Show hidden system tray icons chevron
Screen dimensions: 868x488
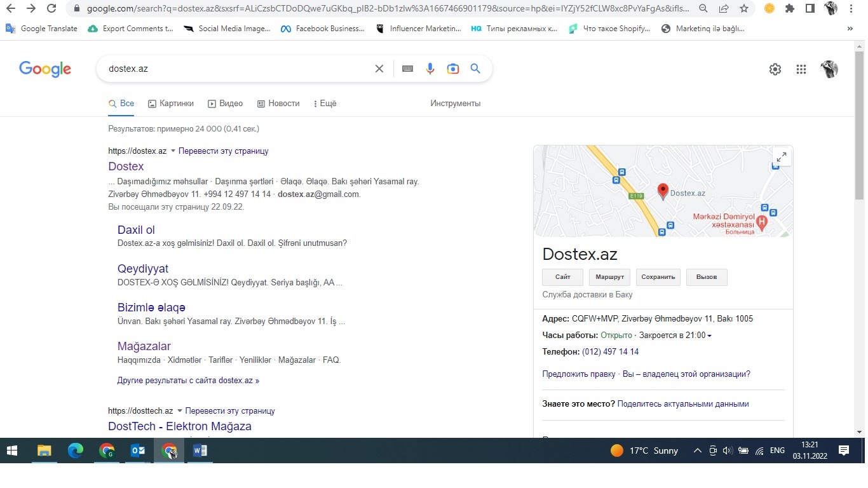click(x=697, y=451)
